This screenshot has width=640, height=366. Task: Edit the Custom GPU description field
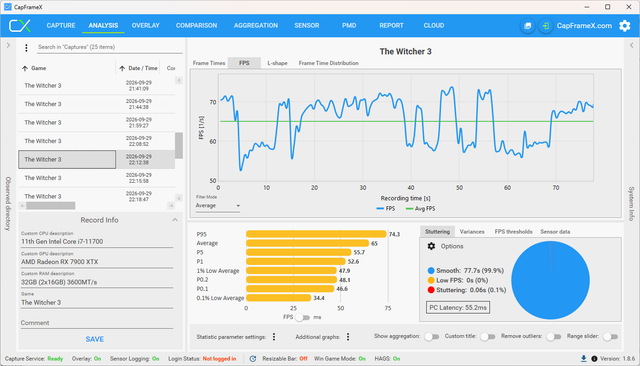(x=97, y=262)
